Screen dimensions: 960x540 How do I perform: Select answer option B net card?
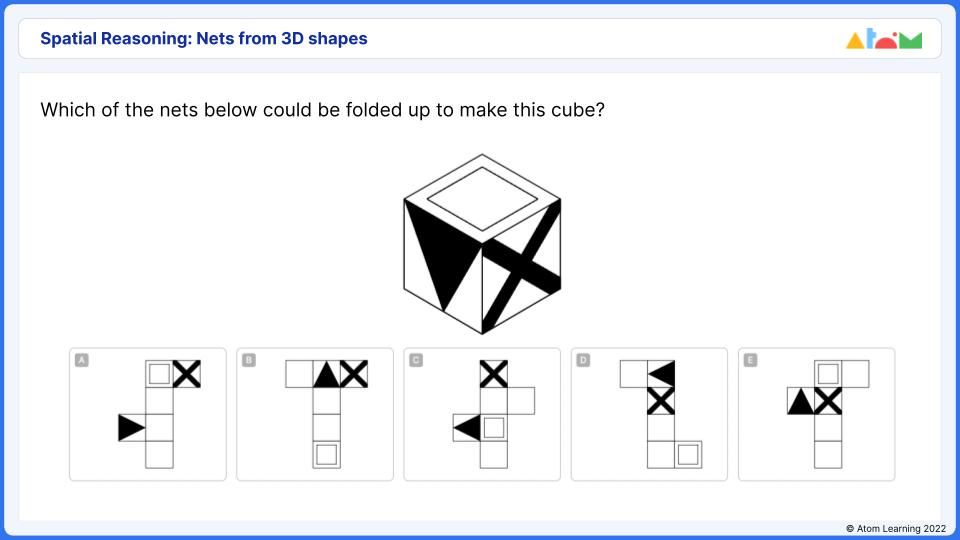coord(315,414)
